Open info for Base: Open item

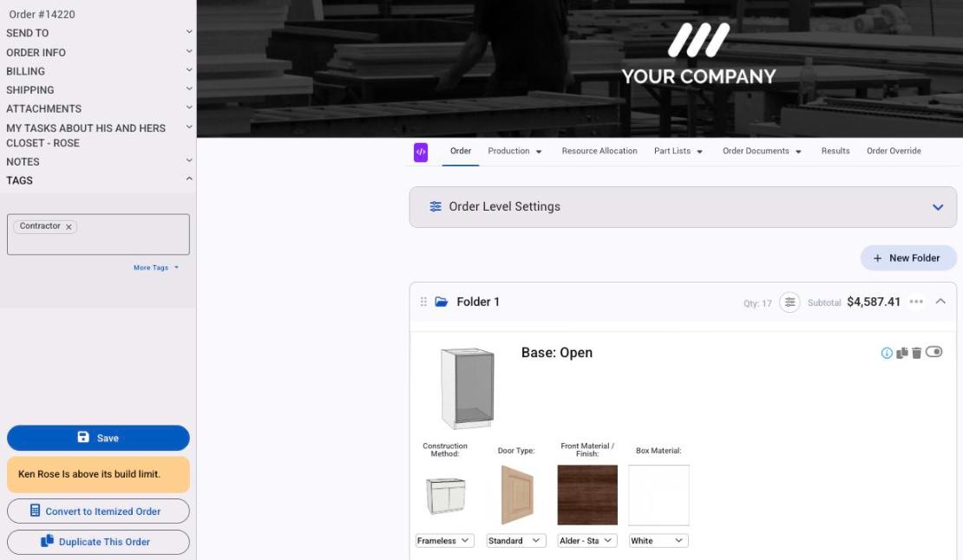coord(887,353)
